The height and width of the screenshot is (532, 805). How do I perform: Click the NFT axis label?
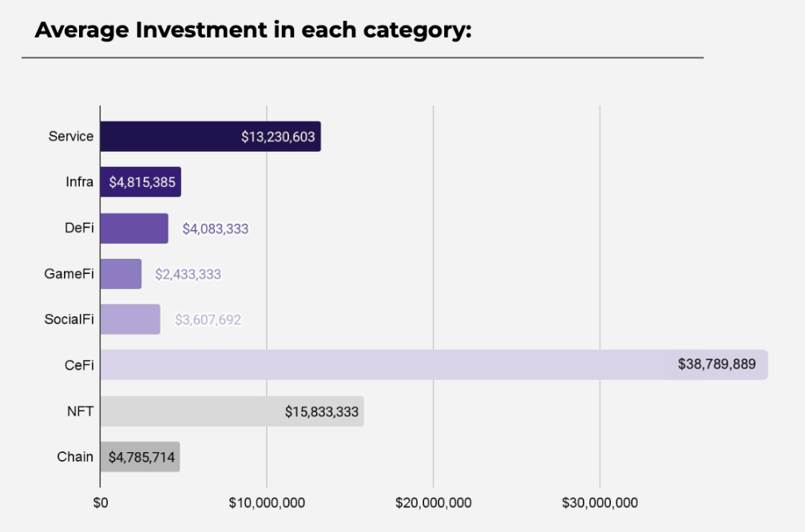[x=80, y=411]
